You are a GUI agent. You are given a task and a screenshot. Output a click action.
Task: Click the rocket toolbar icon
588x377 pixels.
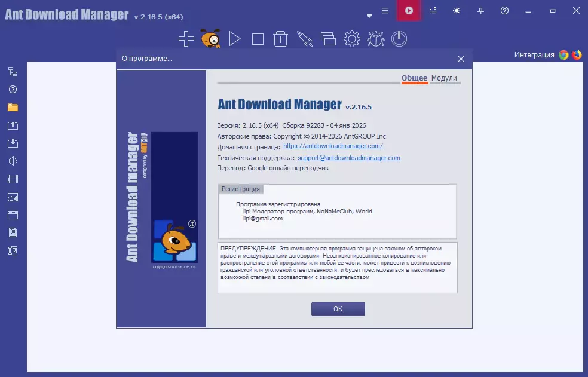[x=305, y=39]
